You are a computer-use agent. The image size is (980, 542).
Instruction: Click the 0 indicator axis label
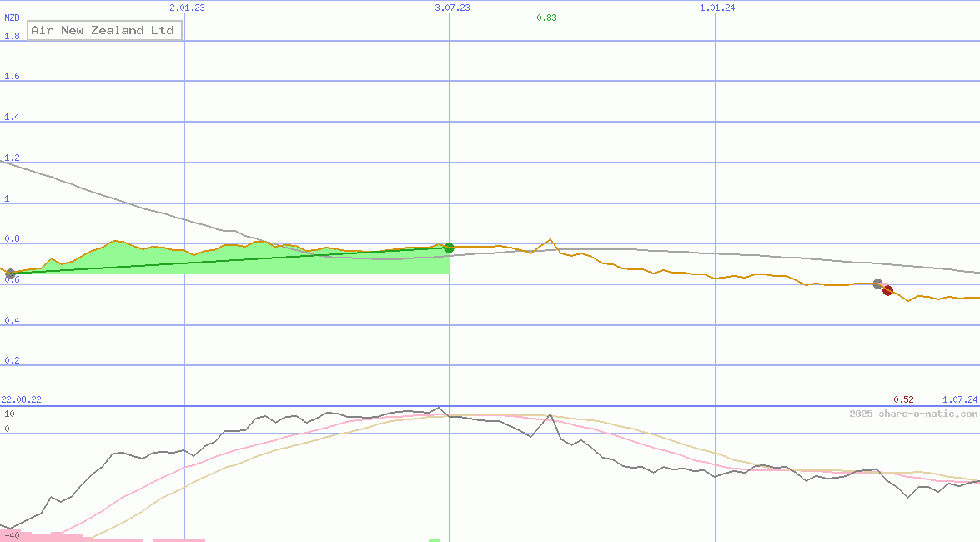[x=7, y=429]
